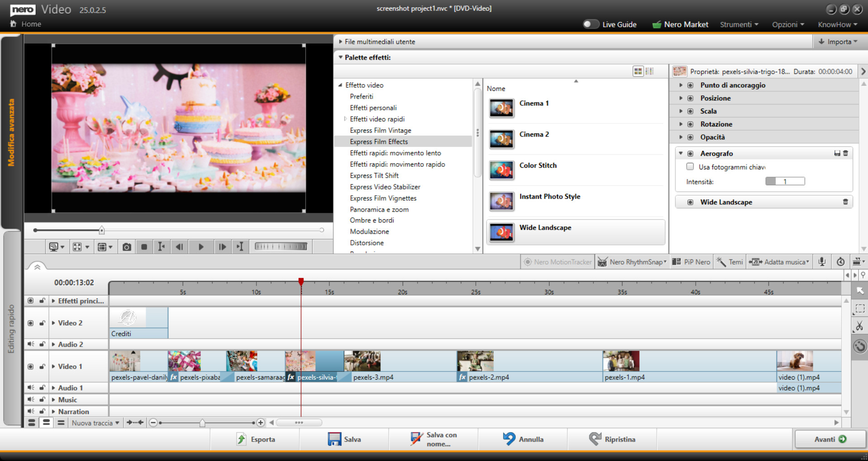868x461 pixels.
Task: Click the microphone record narration icon
Action: (822, 262)
